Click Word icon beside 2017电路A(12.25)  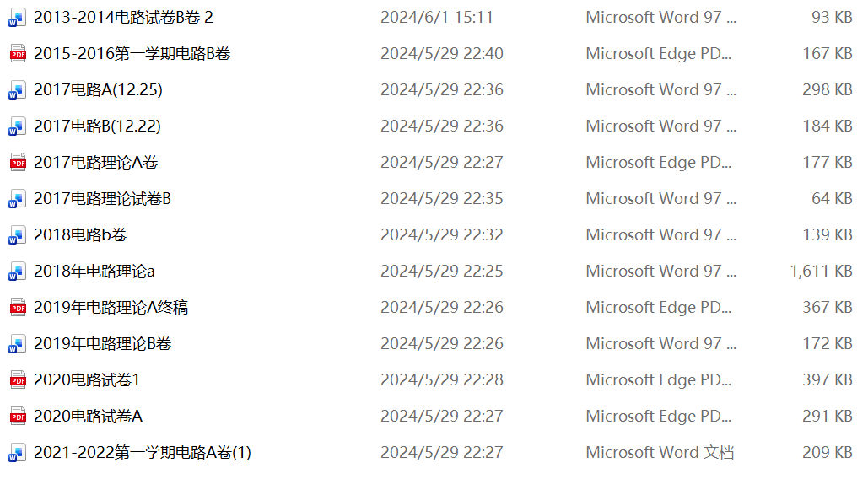point(17,90)
